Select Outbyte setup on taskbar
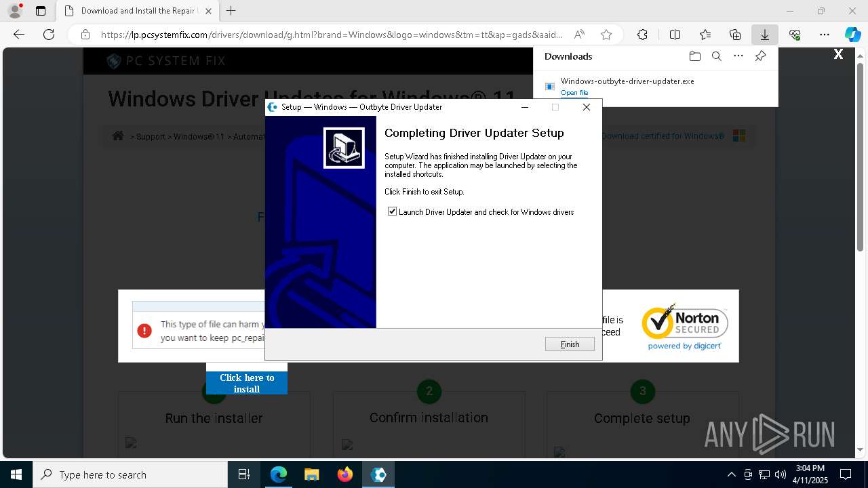Screen dimensions: 868x488 378,474
